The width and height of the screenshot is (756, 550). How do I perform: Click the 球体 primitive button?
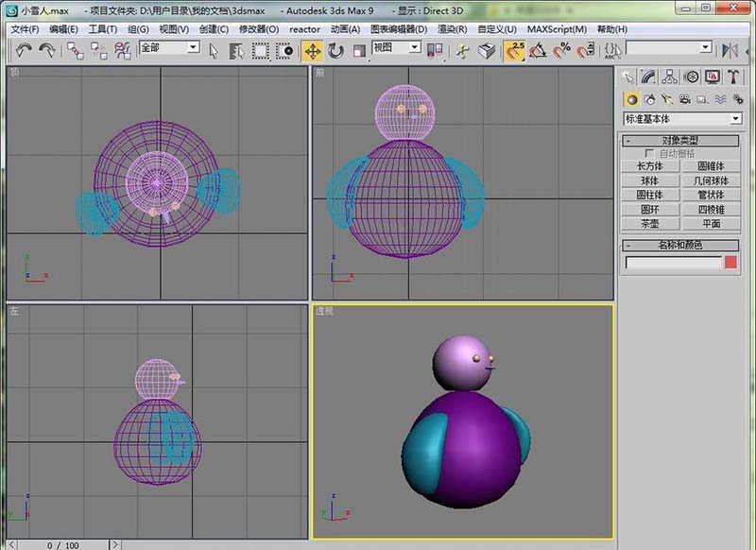tap(650, 180)
